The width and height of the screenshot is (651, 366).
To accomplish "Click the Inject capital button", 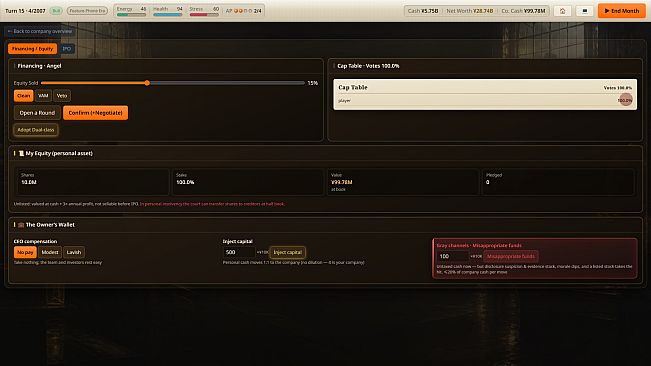I will tap(288, 252).
